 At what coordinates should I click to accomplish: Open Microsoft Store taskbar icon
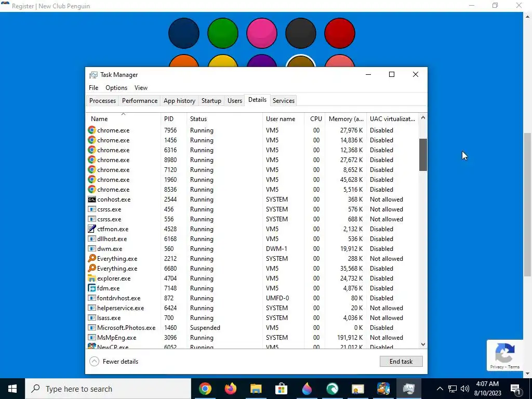(281, 389)
